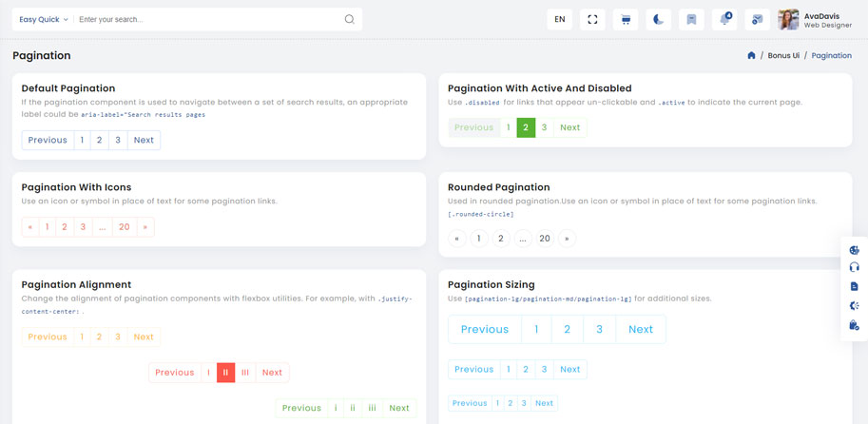Click green right-aligned Previous button
The height and width of the screenshot is (424, 868).
(x=301, y=408)
